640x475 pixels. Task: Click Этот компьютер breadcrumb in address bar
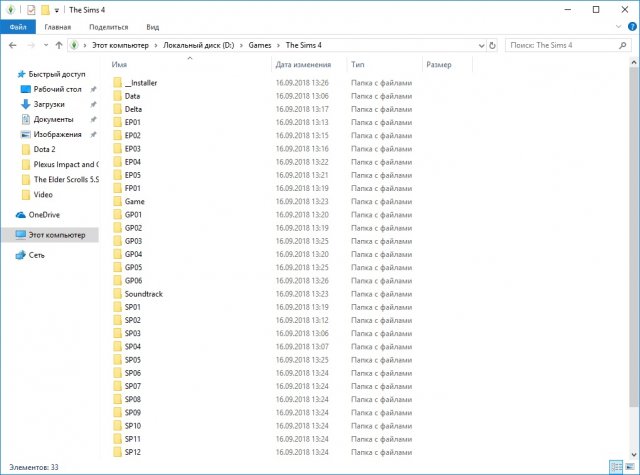tap(120, 45)
